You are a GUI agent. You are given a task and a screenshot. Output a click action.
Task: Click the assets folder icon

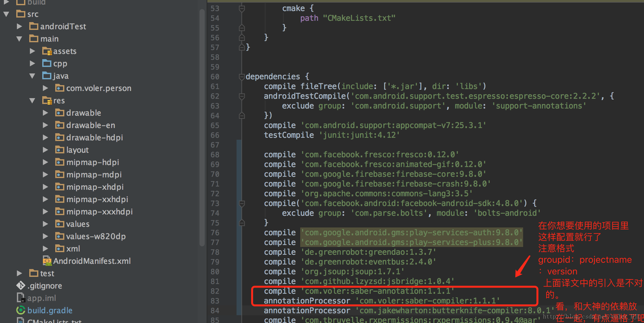point(47,51)
